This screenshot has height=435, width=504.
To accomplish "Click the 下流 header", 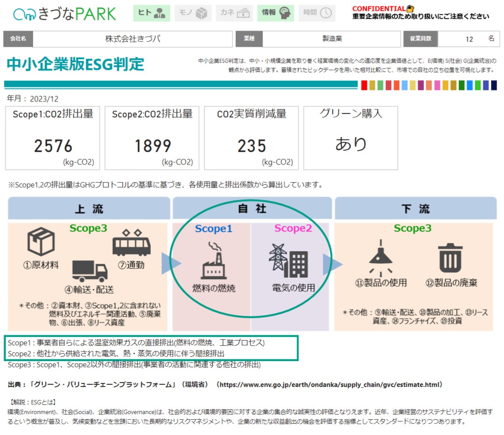I will 416,209.
